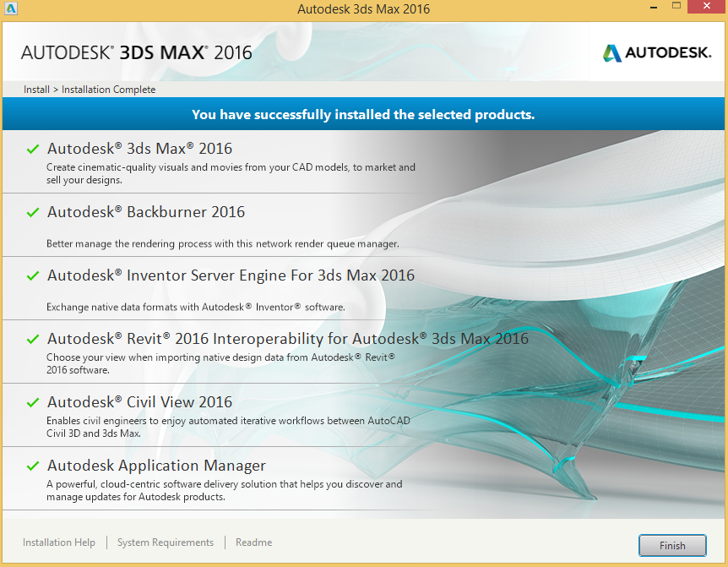The width and height of the screenshot is (728, 567).
Task: Select the Autodesk Civil View 2016 title
Action: pos(139,402)
